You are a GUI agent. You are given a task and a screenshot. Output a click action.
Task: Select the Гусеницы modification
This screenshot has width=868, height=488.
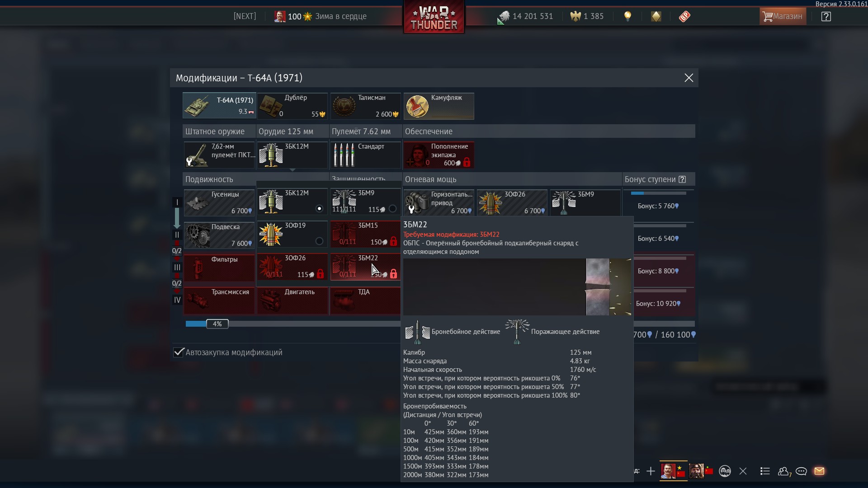(219, 202)
